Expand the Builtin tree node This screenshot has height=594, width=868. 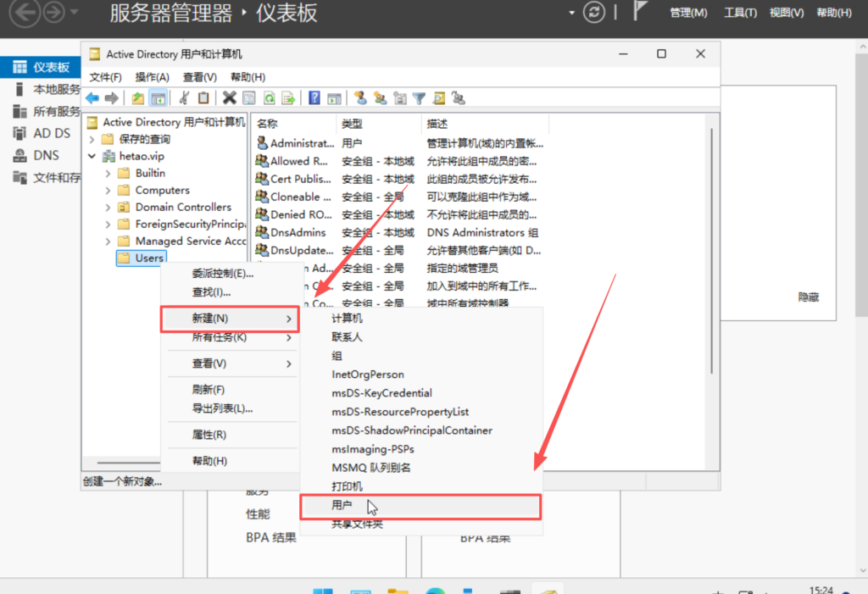[108, 174]
